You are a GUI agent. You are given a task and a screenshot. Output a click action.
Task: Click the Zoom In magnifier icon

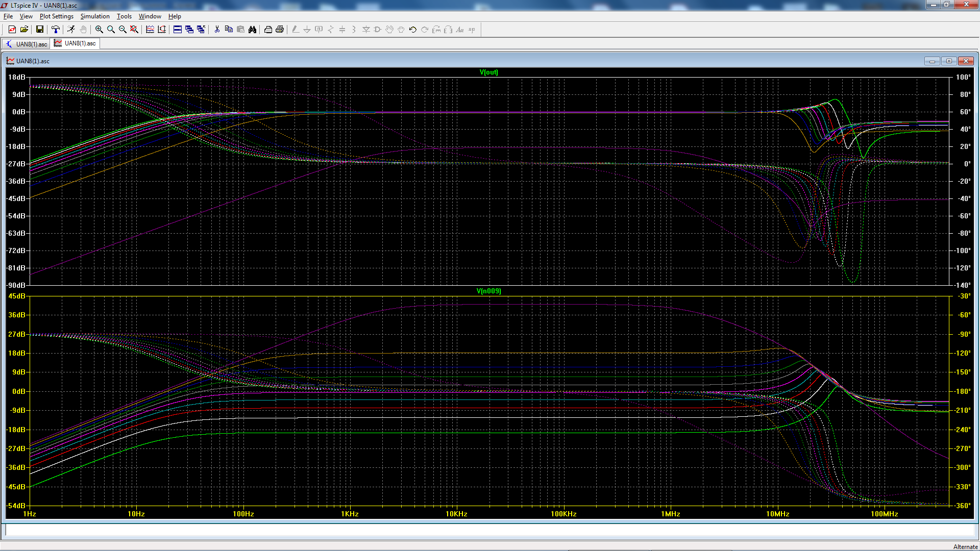point(99,30)
